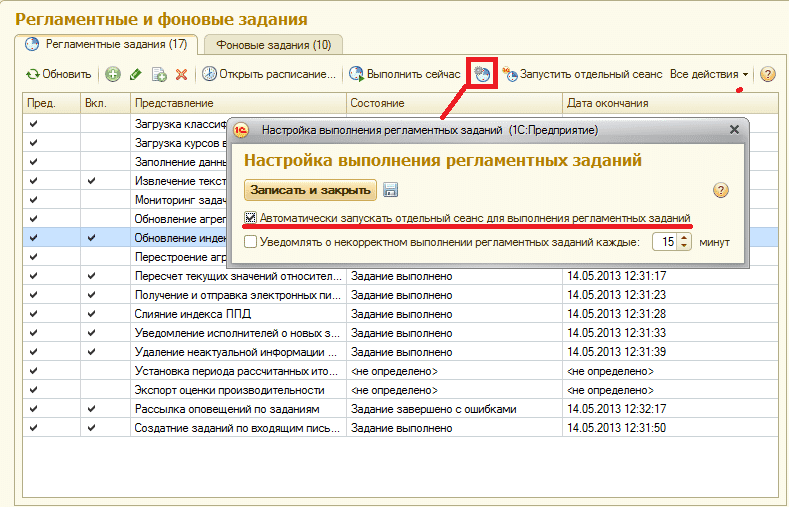
Task: Click <не определено> status of Установка периода row
Action: [x=394, y=371]
